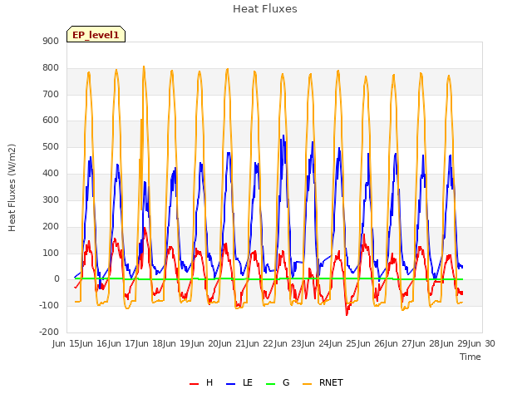Click the red H legend color marker
This screenshot has height=399, width=532.
coord(194,384)
